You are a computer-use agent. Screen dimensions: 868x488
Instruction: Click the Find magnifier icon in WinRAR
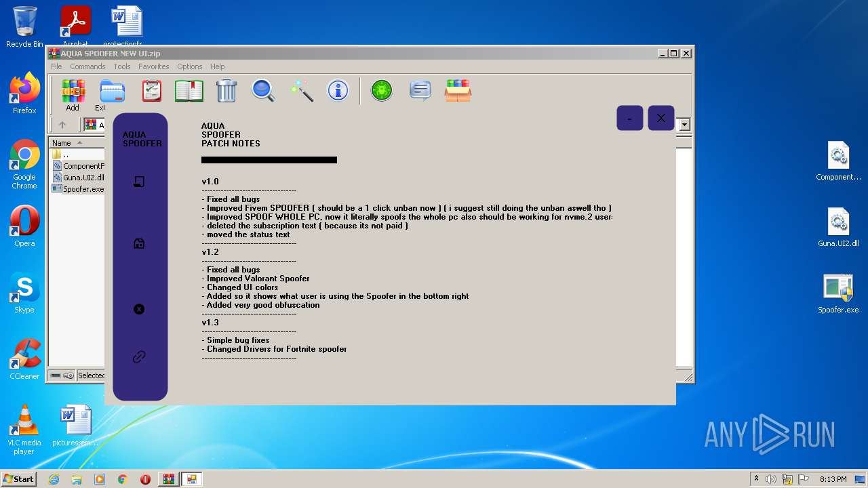pos(263,91)
